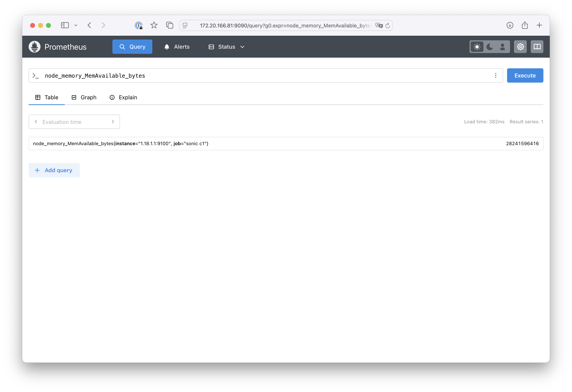The height and width of the screenshot is (392, 572).
Task: Open documentation via book icon
Action: coord(537,46)
